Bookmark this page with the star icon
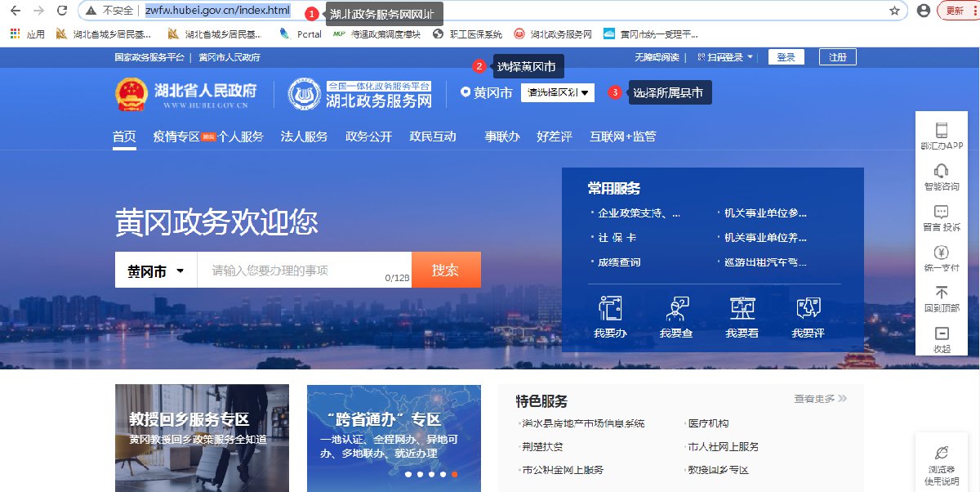Image resolution: width=980 pixels, height=492 pixels. click(x=894, y=11)
